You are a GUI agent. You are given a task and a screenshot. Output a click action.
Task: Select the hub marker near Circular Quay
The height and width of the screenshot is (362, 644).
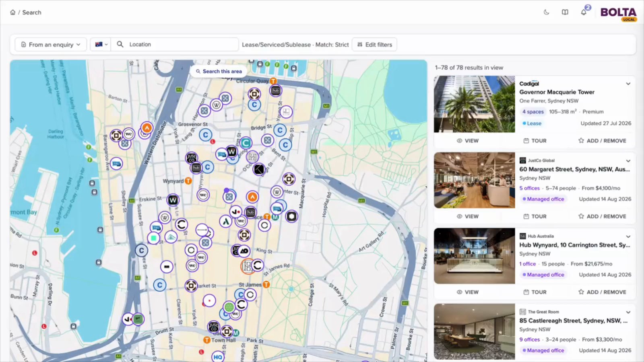pos(275,91)
